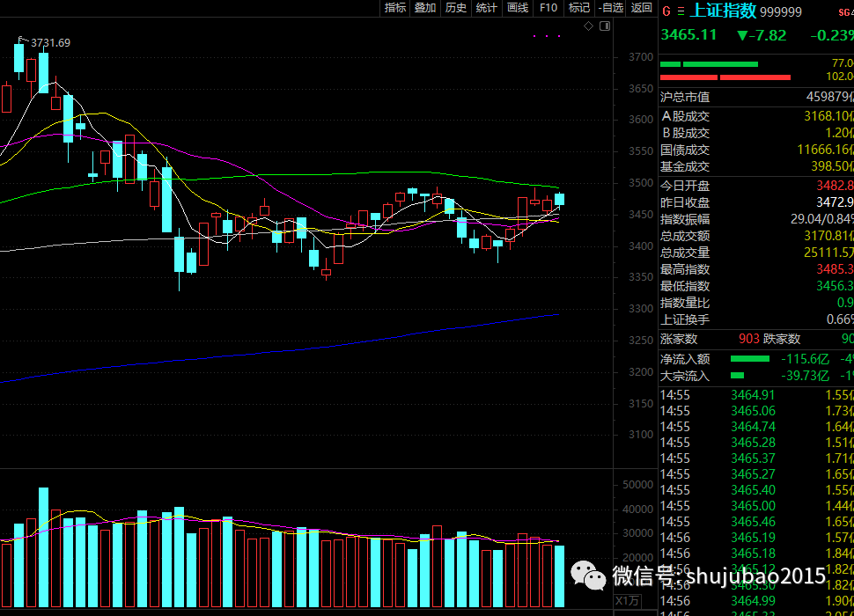Open the green list icon next to G
Screen dimensions: 854x616
[x=680, y=11]
